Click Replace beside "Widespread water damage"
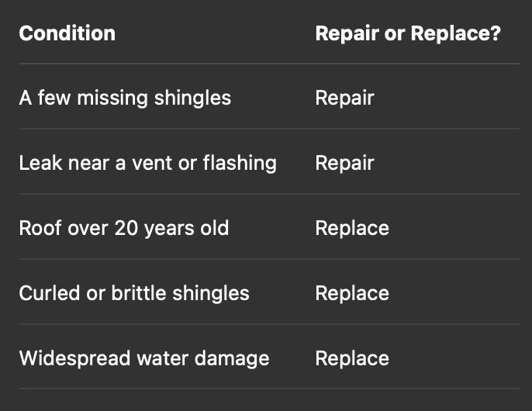Viewport: 532px width, 411px height. coord(352,358)
